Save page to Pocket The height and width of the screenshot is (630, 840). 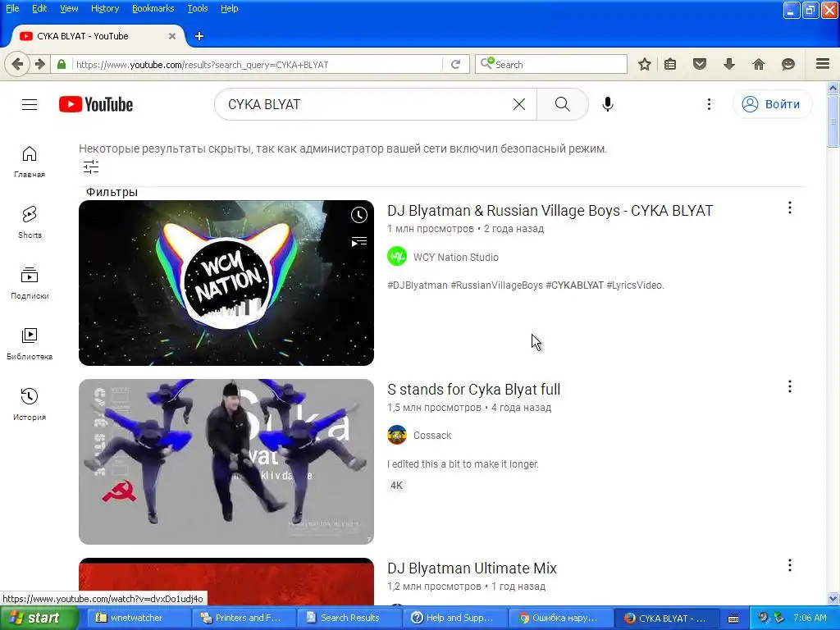pos(700,64)
